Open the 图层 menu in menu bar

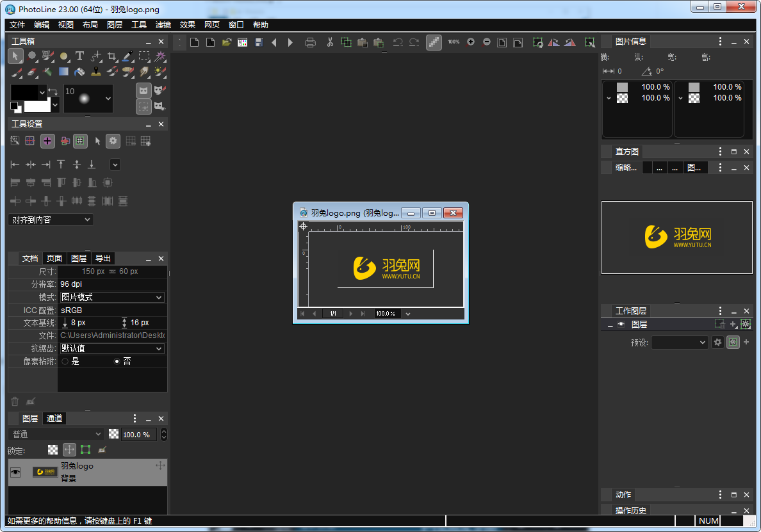[115, 25]
